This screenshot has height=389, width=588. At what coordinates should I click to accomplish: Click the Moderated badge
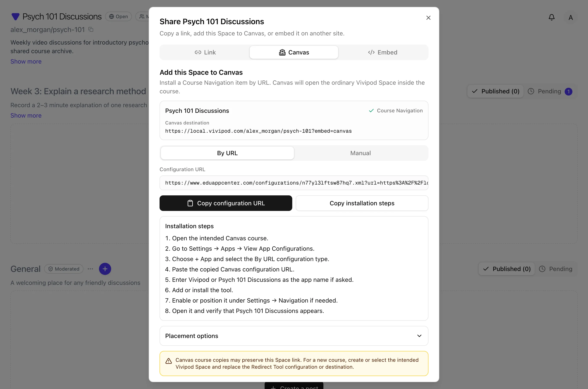coord(64,269)
